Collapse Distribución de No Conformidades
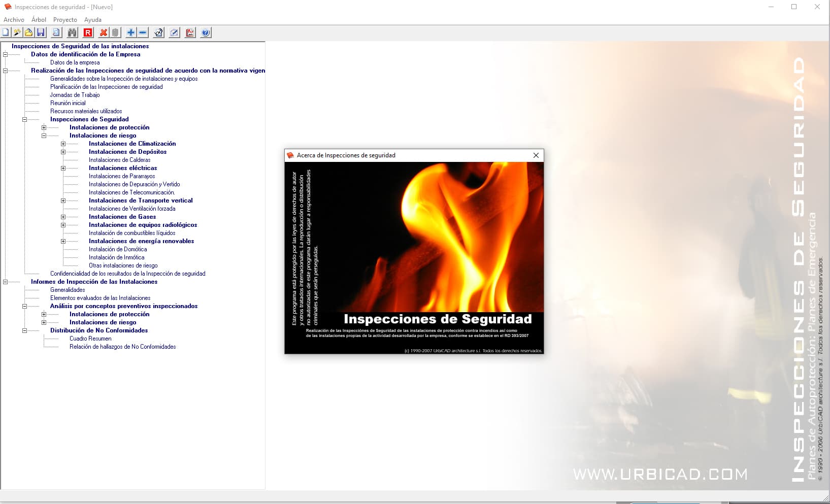Screen dimensions: 830x504 click(x=24, y=330)
